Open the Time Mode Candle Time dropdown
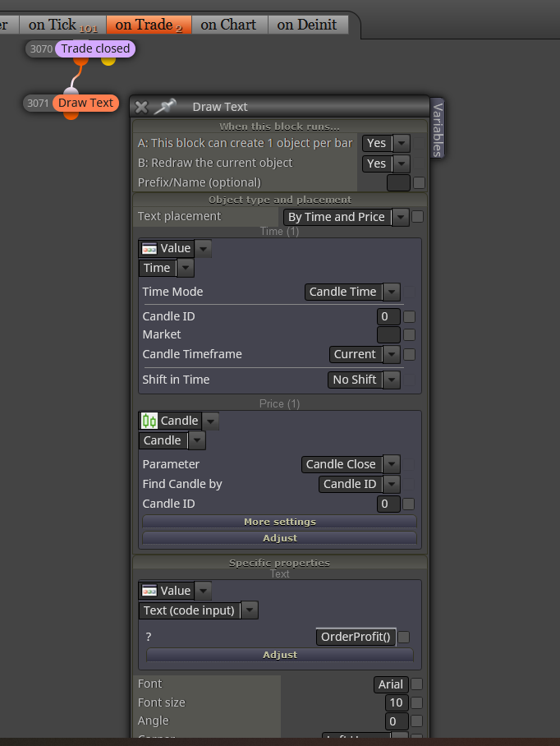The image size is (560, 746). point(392,292)
